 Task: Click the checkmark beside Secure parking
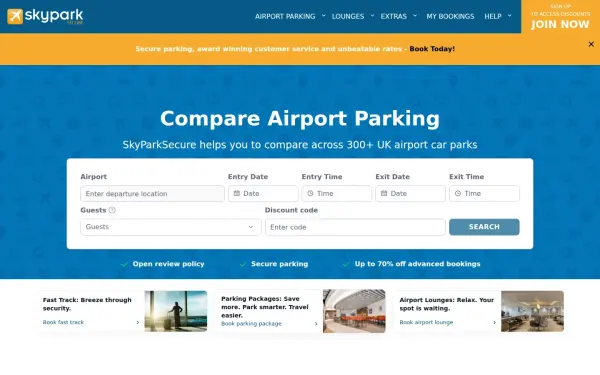click(243, 264)
